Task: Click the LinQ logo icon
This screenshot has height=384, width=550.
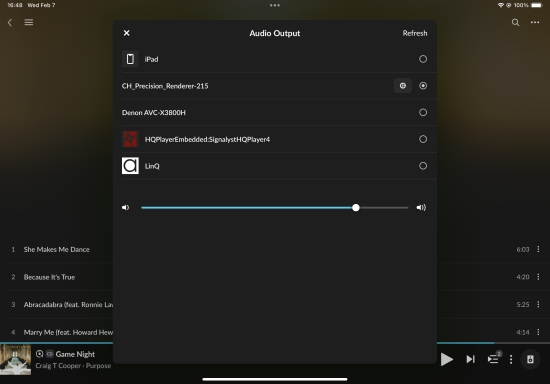Action: point(130,166)
